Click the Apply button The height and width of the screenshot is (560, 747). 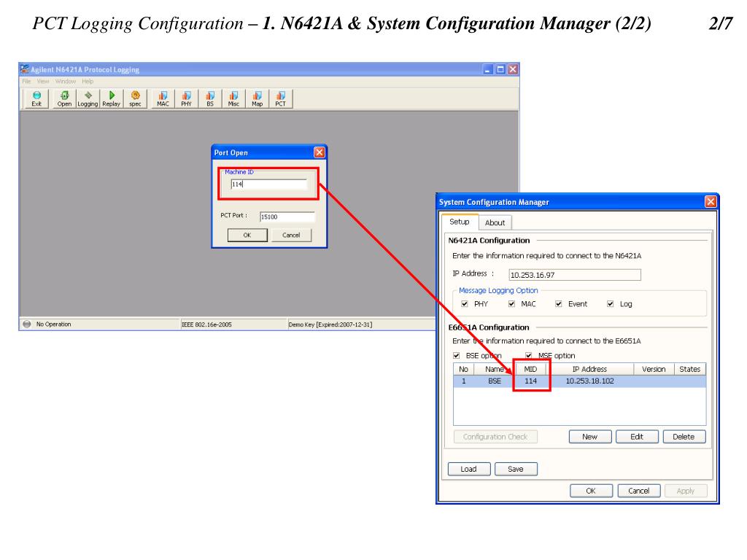[686, 491]
